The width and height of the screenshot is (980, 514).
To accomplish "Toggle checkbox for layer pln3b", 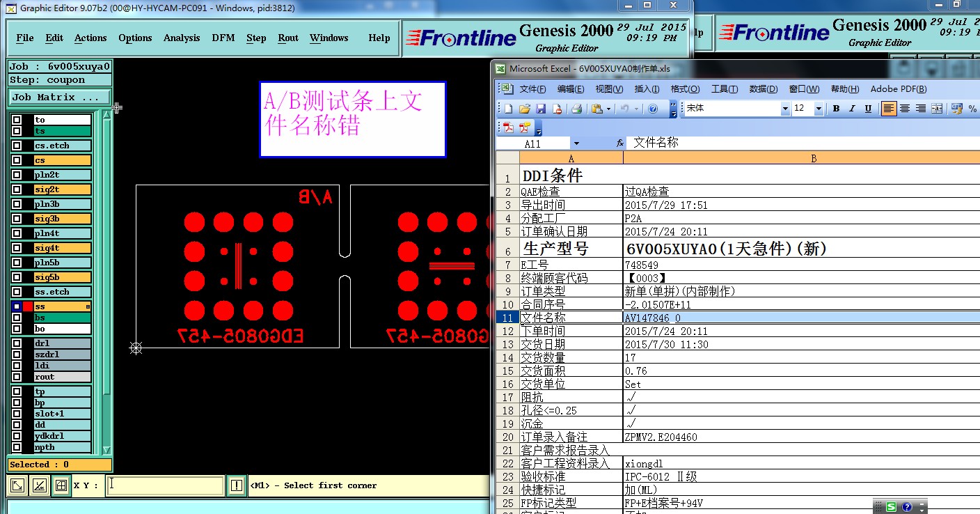I will point(17,204).
